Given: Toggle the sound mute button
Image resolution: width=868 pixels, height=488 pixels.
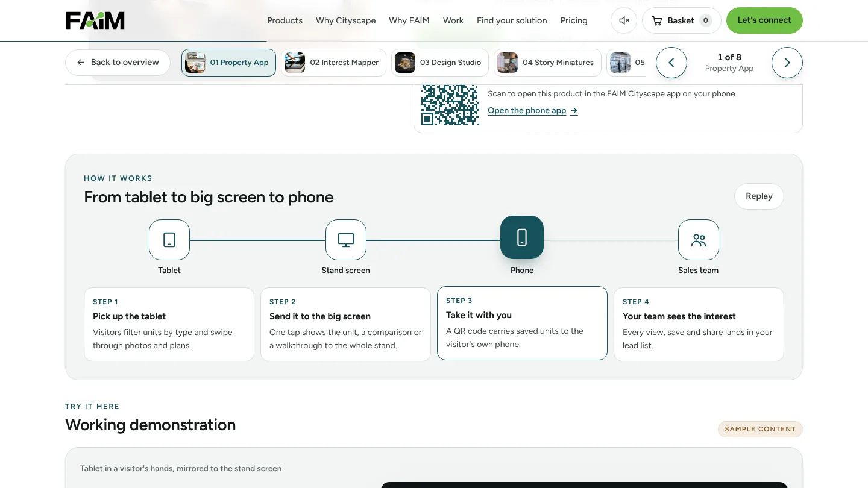Looking at the screenshot, I should pyautogui.click(x=624, y=20).
